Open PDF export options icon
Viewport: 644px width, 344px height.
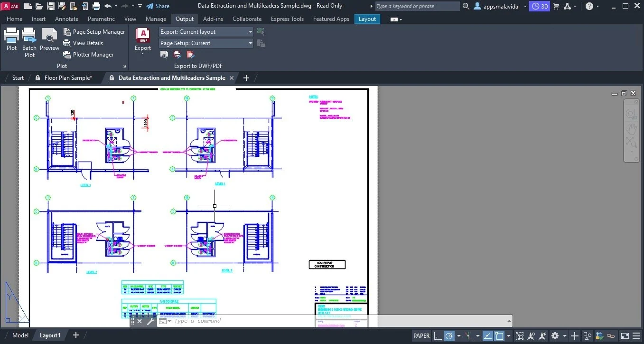pos(190,55)
